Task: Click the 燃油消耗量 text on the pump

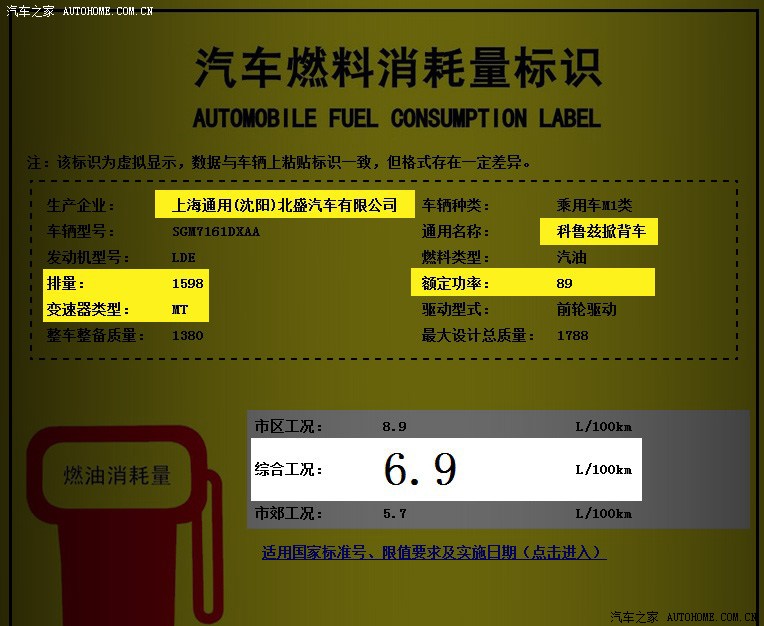Action: coord(117,475)
